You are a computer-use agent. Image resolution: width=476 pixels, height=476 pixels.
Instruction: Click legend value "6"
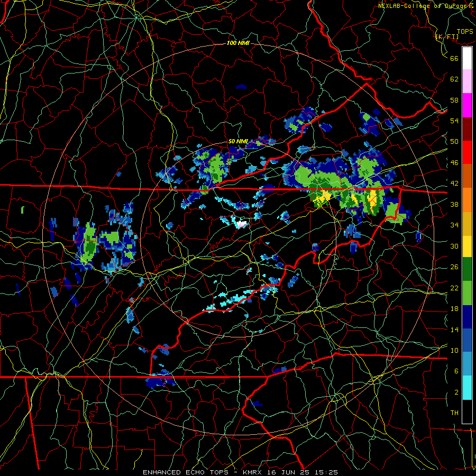pyautogui.click(x=456, y=371)
